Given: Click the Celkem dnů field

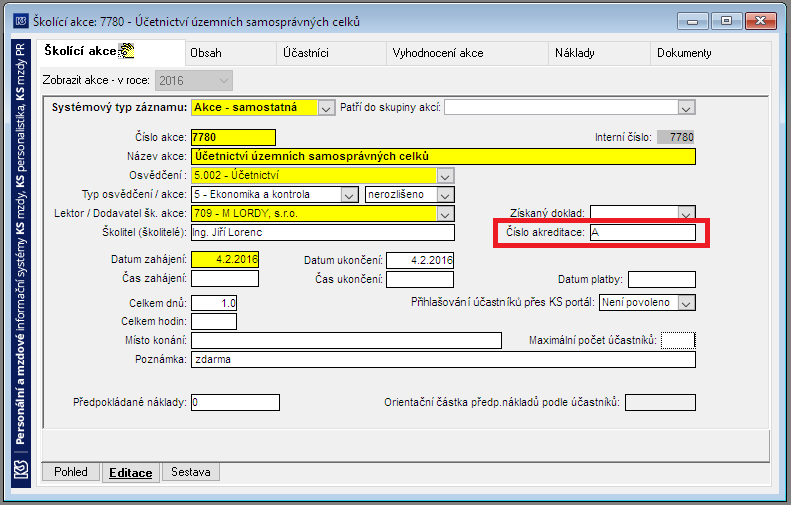Looking at the screenshot, I should point(214,303).
